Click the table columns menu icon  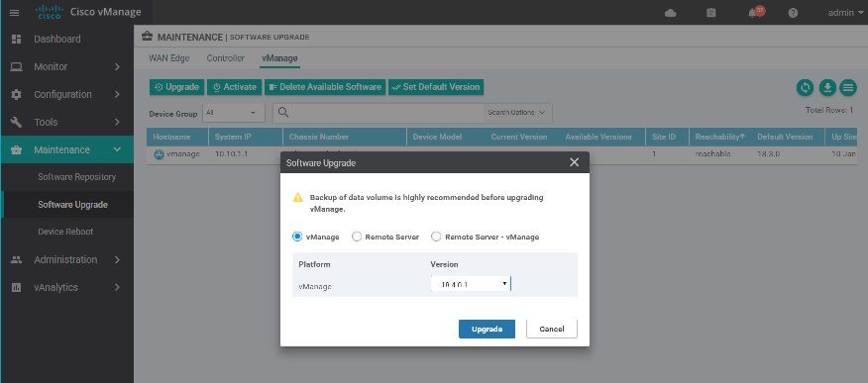point(848,87)
